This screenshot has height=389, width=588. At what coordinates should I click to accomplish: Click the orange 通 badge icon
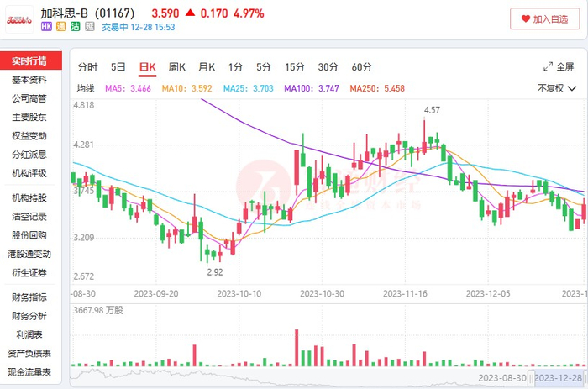[60, 27]
